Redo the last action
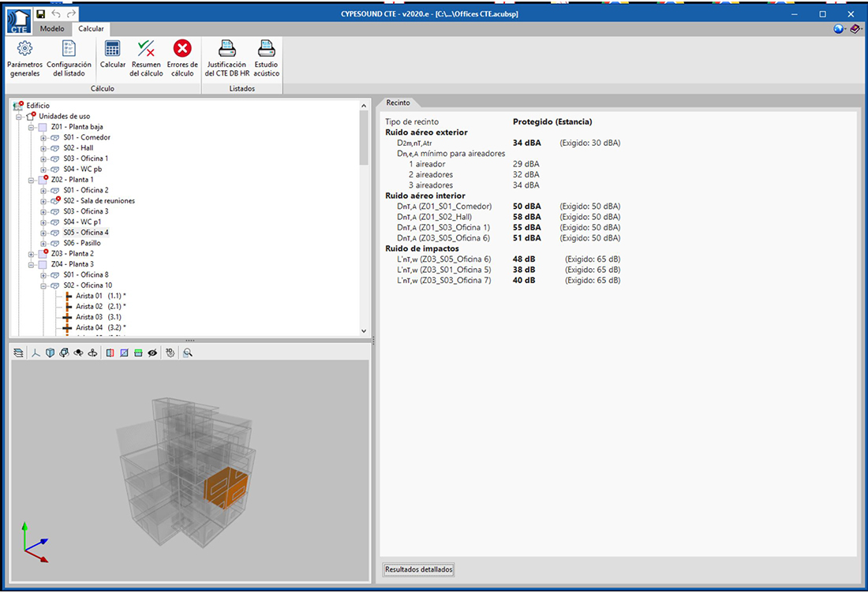868x593 pixels. tap(71, 14)
